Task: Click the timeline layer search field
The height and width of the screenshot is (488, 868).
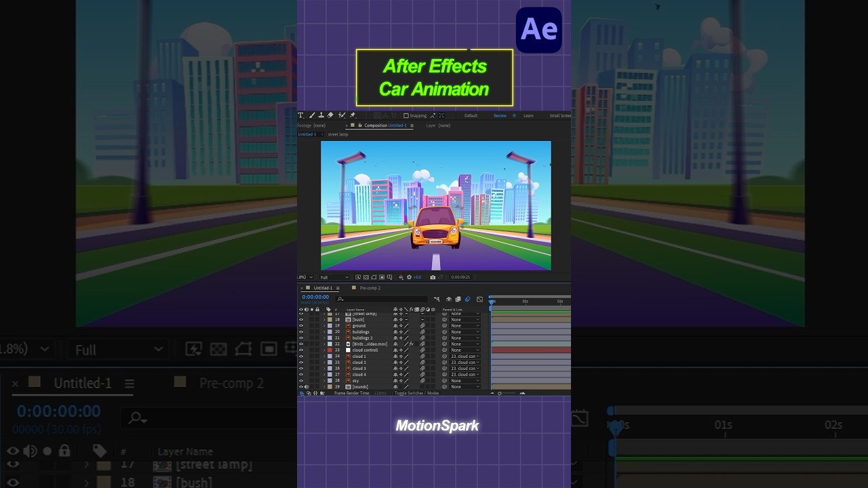Action: pyautogui.click(x=381, y=299)
